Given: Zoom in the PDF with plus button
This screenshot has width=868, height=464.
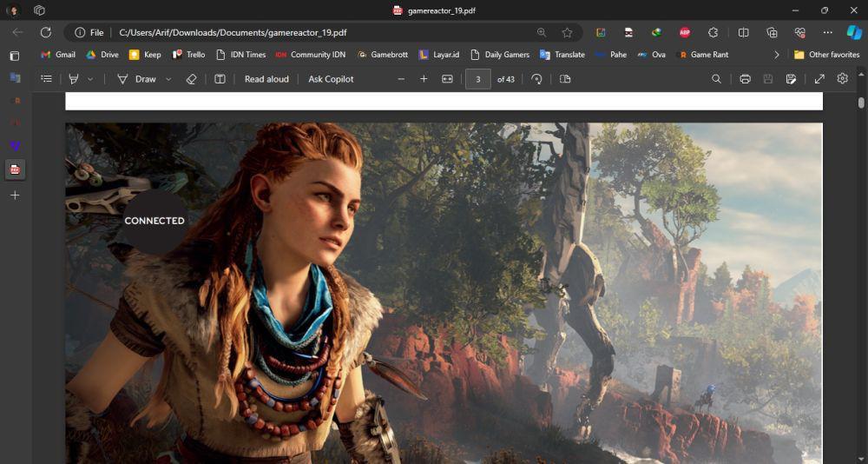Looking at the screenshot, I should tap(424, 79).
